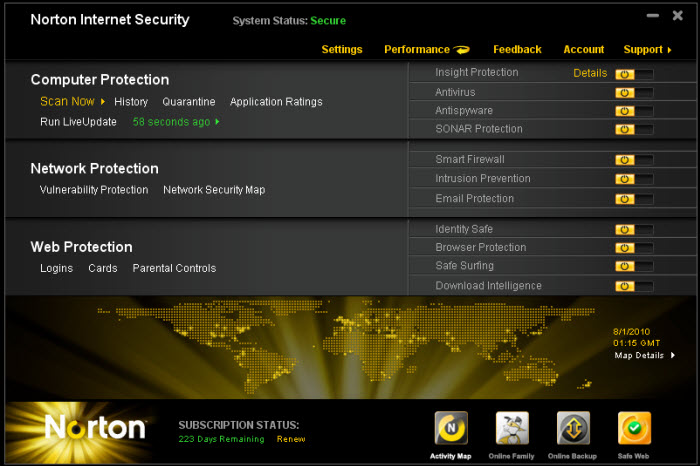
Task: Open the Safe Web icon
Action: click(634, 428)
